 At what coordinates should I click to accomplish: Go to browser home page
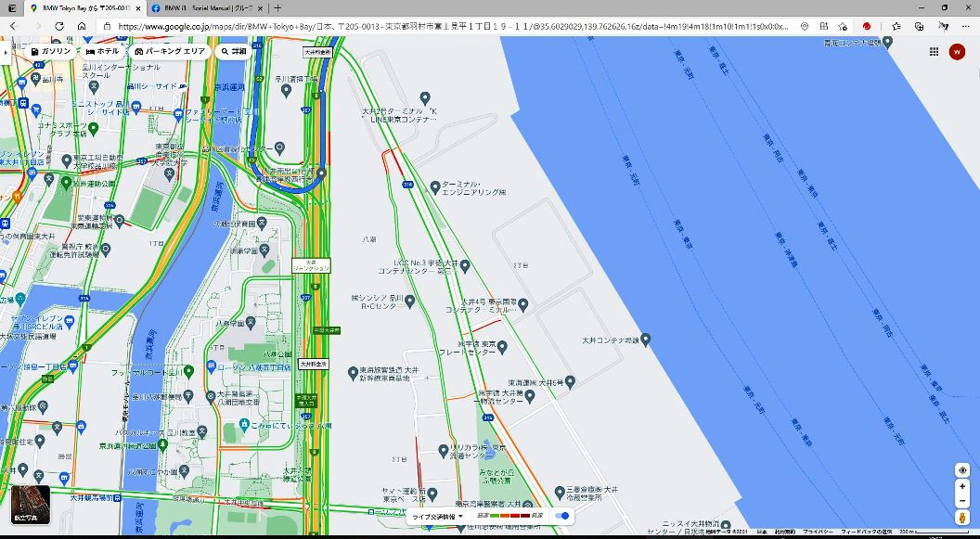pos(82,26)
